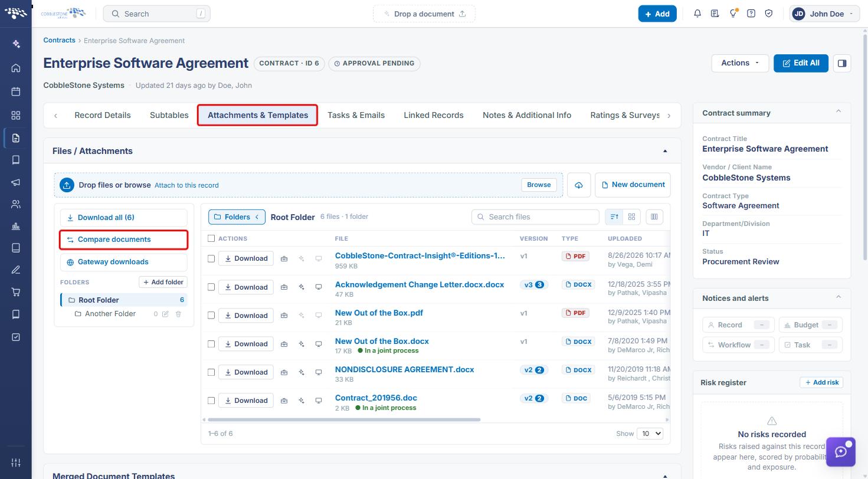
Task: Click the Edit All button
Action: [801, 63]
